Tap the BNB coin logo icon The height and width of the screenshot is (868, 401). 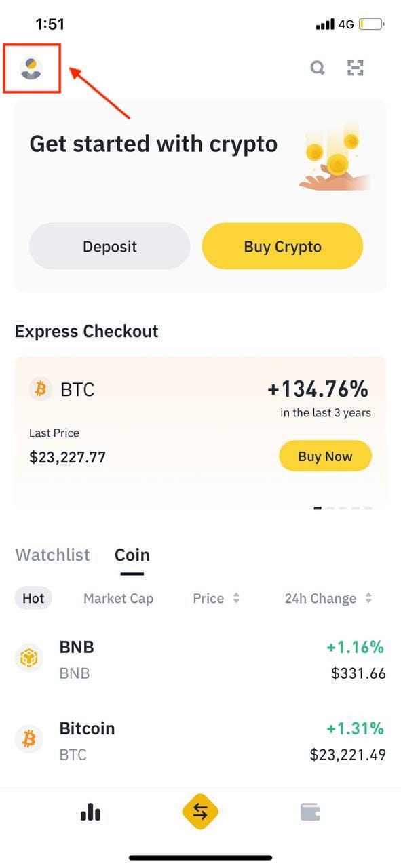click(x=28, y=659)
